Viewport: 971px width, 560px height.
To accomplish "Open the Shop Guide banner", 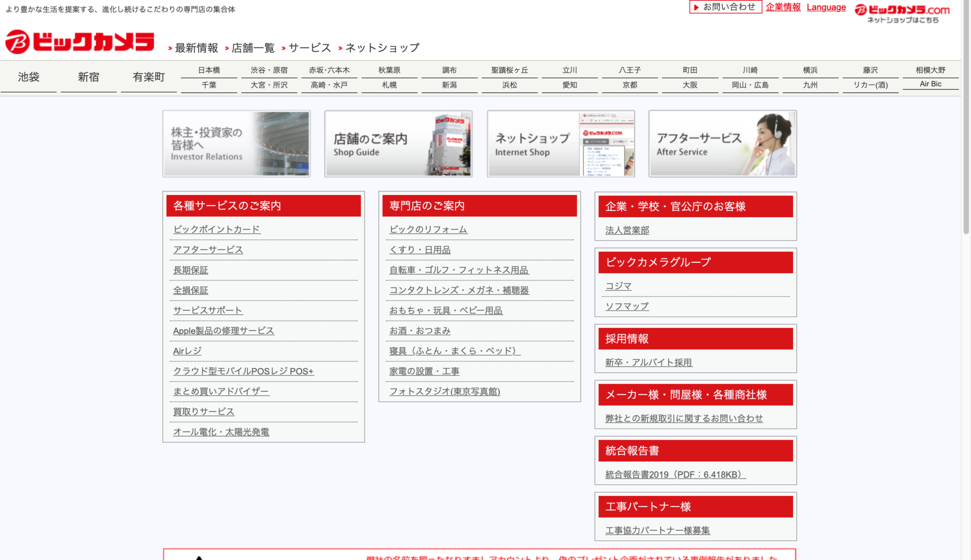I will 398,144.
